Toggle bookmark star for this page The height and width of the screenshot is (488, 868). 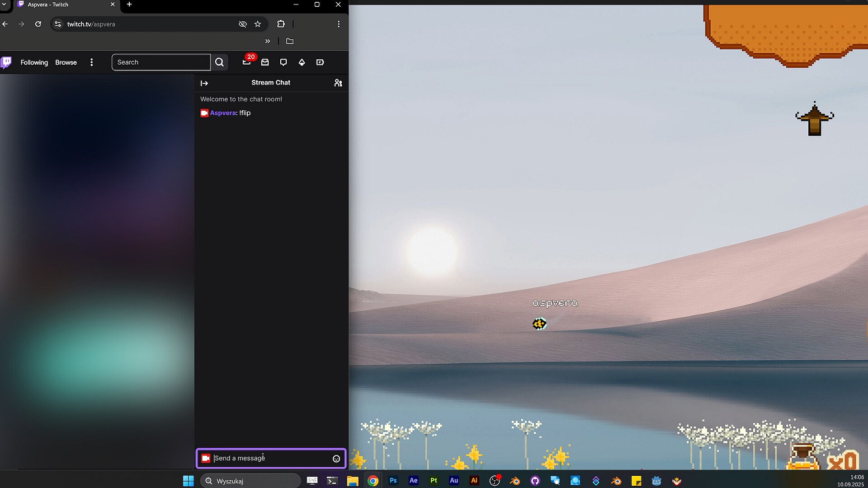(258, 24)
